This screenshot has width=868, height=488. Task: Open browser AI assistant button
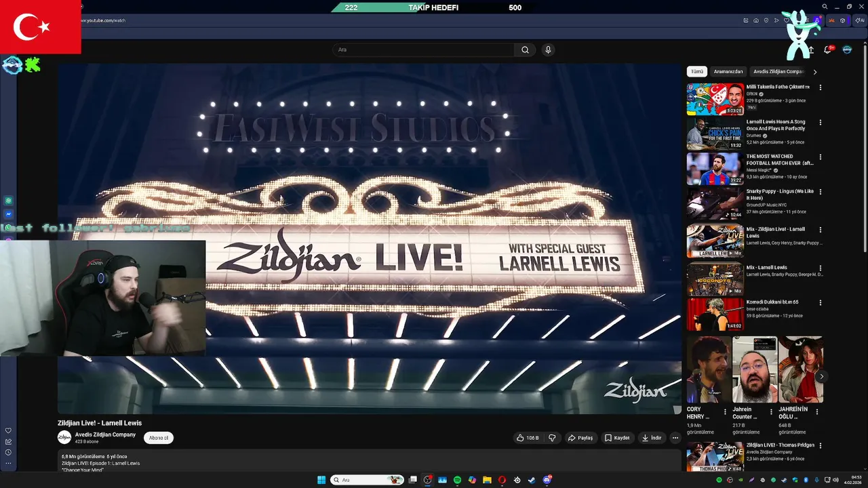(x=859, y=20)
